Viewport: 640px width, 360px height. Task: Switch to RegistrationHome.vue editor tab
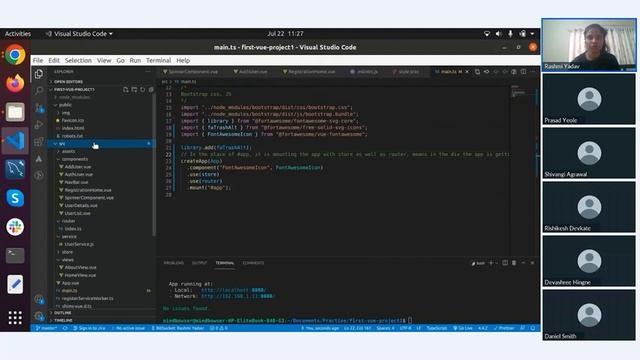point(309,72)
